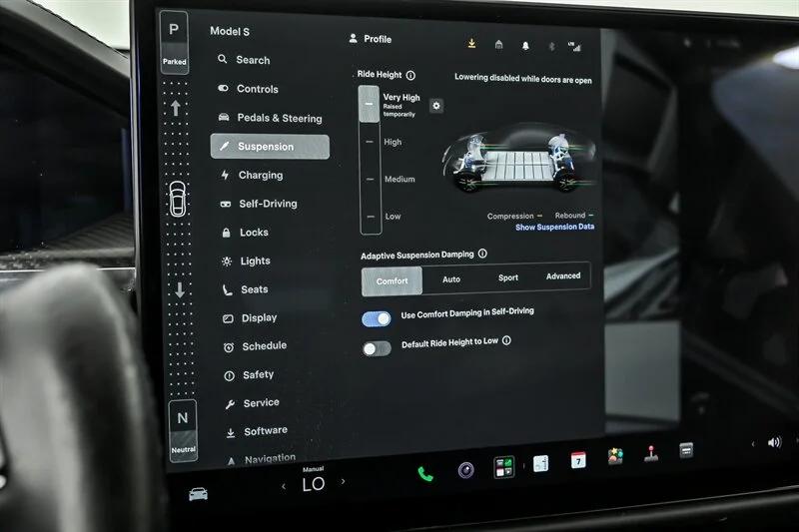Tap the reverse down arrow
Screen dimensions: 799x532
click(x=180, y=290)
